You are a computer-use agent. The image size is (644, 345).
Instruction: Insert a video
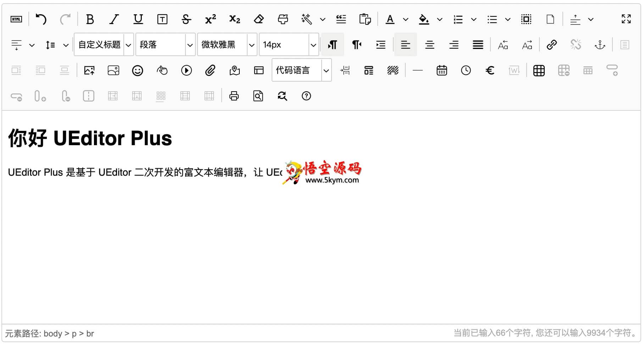[187, 70]
